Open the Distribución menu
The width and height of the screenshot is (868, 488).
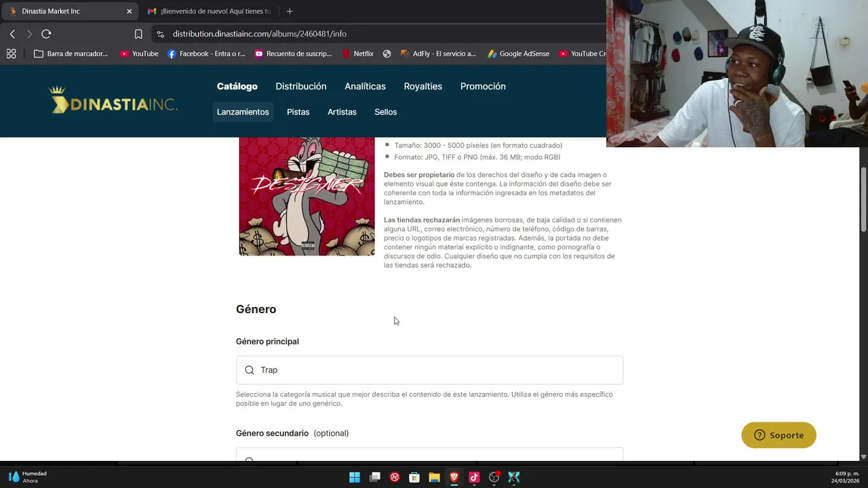point(301,86)
